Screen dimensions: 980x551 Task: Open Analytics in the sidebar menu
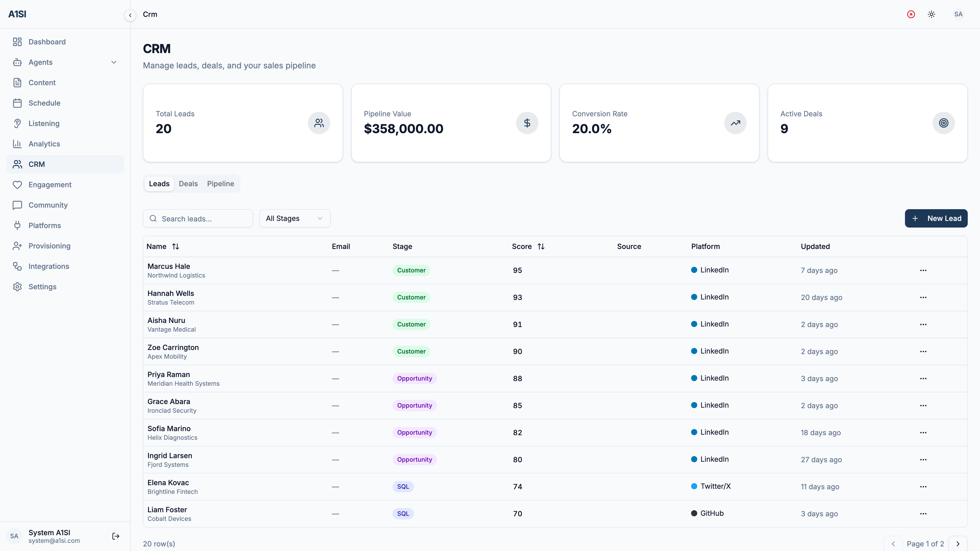click(x=65, y=144)
